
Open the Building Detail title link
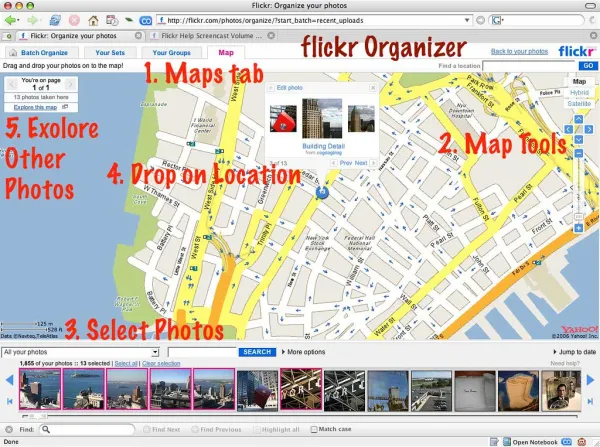(324, 146)
